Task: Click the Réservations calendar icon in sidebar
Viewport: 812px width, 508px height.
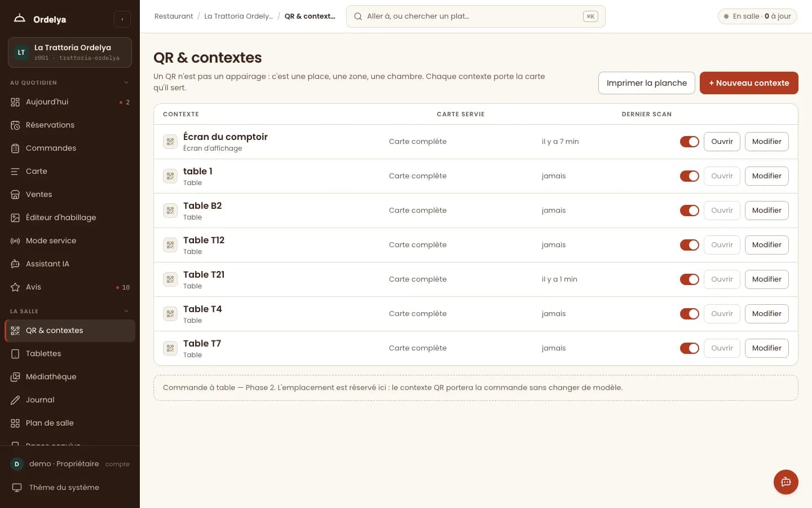Action: (x=15, y=125)
